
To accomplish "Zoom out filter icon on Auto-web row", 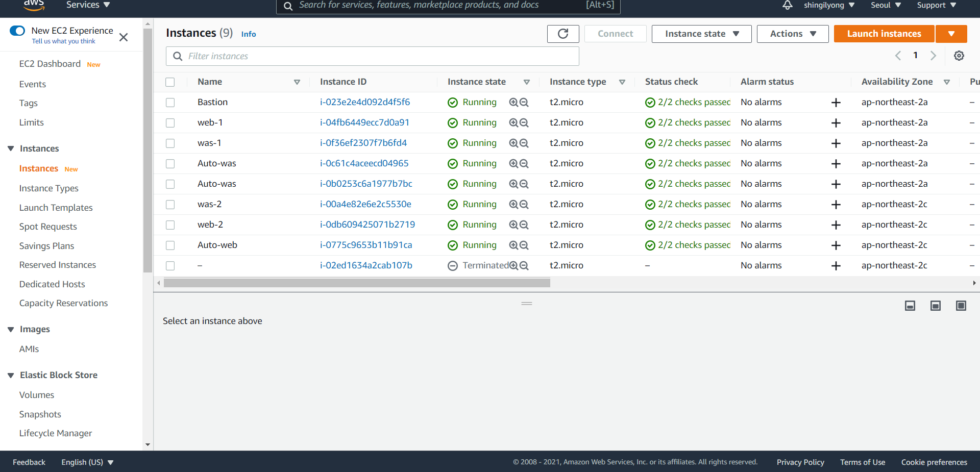I will [524, 245].
